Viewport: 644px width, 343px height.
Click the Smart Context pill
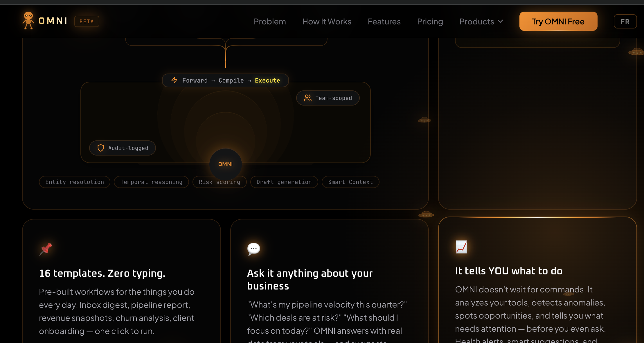350,182
